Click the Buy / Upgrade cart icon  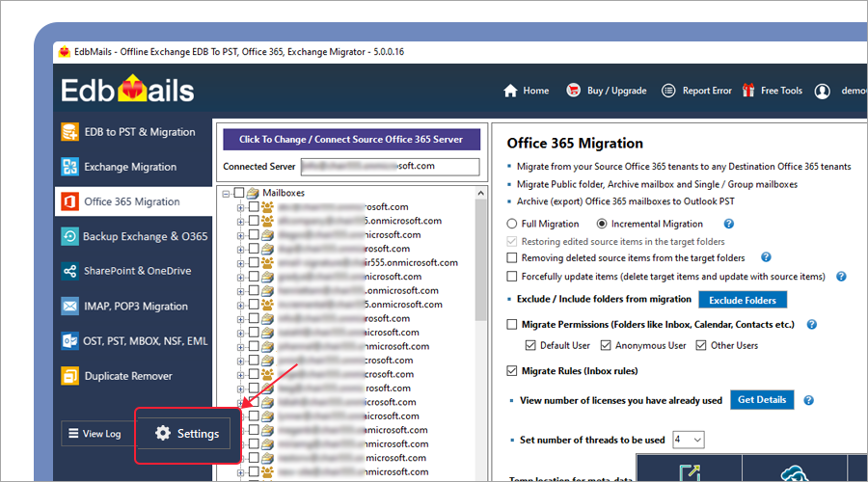(x=574, y=91)
